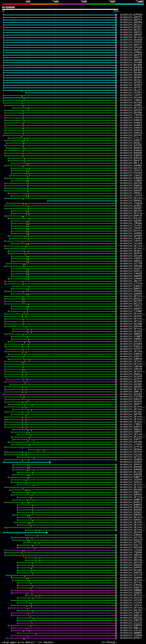Open hit UniRef100_Q42117
Image resolution: width=146 pixels, height=644 pixels.
131,25
